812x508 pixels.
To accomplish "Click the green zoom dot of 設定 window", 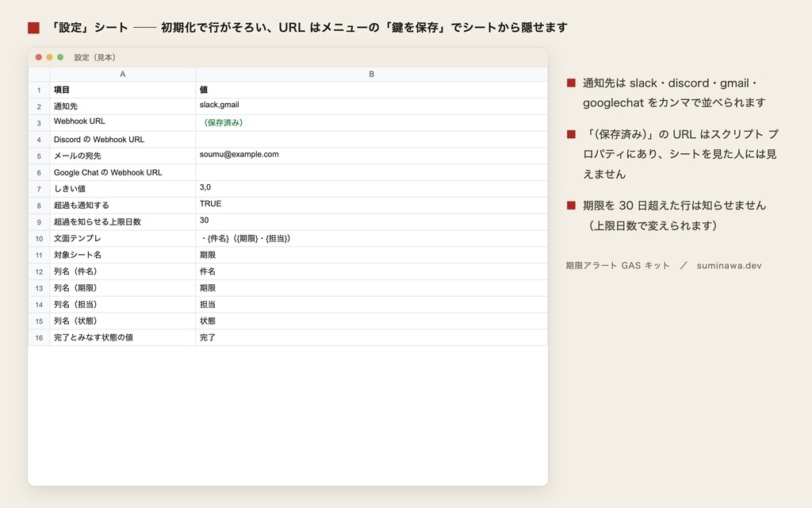I will 60,57.
